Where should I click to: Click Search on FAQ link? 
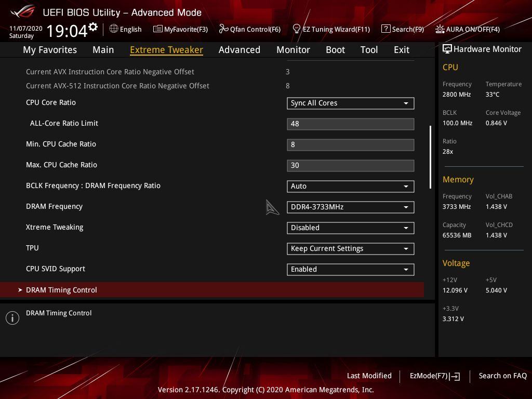[x=502, y=376]
